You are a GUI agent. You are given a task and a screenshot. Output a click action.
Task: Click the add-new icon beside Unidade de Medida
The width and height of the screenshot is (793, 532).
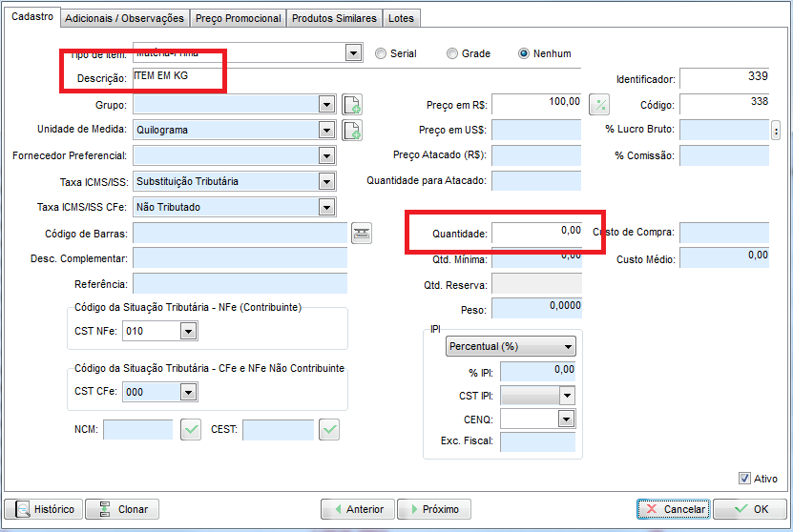[x=352, y=130]
